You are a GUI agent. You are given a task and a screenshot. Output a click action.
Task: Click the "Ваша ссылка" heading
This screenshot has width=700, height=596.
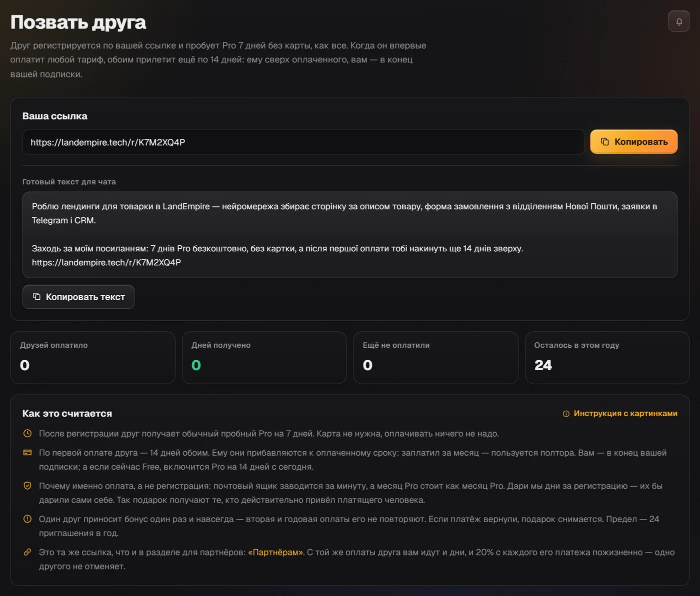pos(55,116)
